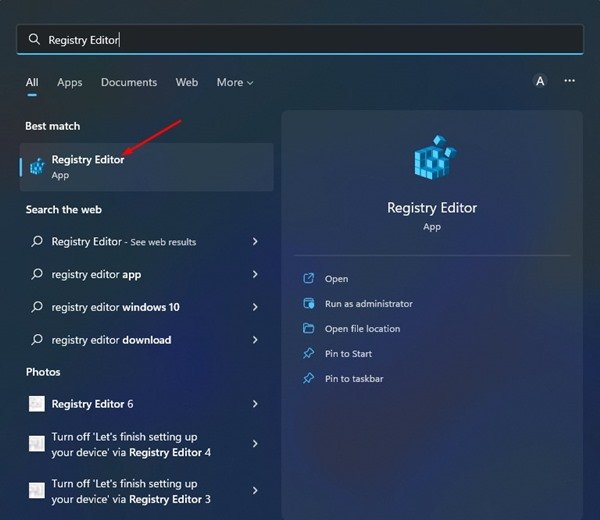The image size is (600, 520).
Task: Click search icon beside 'registry editor download'
Action: tap(37, 339)
